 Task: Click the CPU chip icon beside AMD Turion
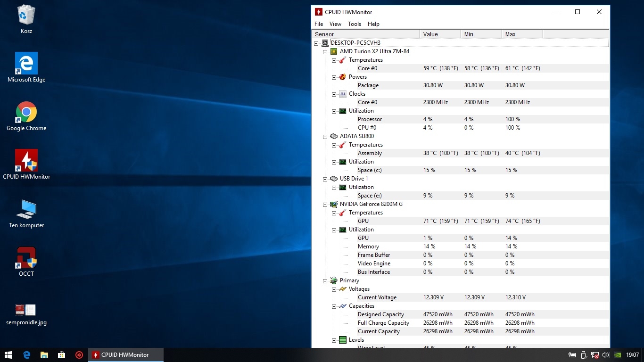pos(334,51)
